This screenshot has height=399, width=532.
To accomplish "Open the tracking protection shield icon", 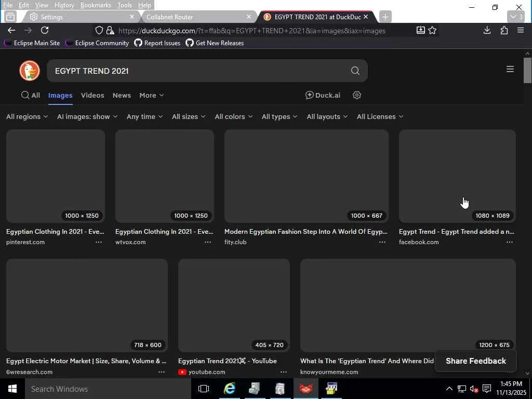I will [99, 31].
